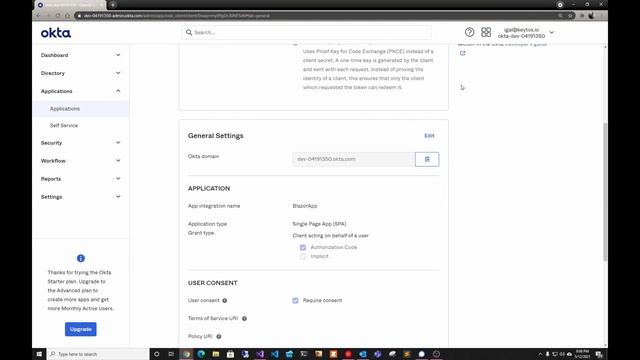Click the browser profile avatar icon
The height and width of the screenshot is (360, 640).
[591, 16]
